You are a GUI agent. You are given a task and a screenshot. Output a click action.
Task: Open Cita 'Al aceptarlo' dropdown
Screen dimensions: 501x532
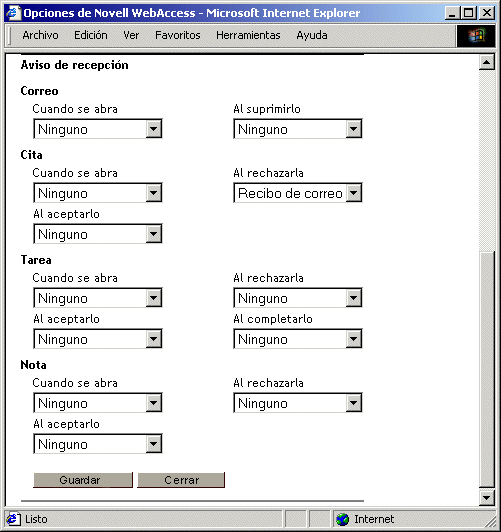coord(98,234)
